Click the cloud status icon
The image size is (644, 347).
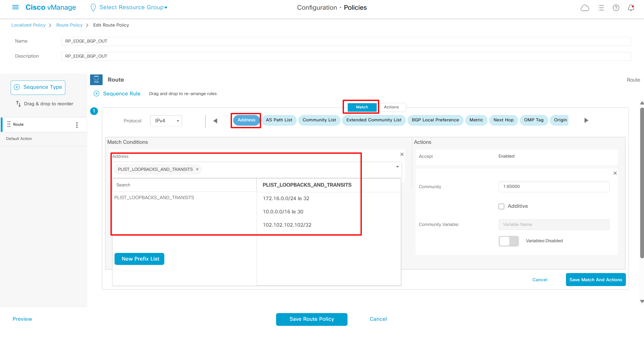pyautogui.click(x=585, y=8)
